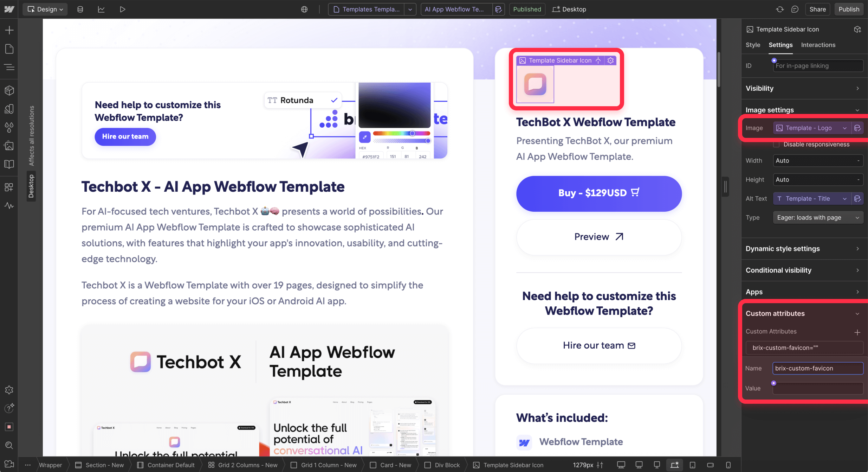Click the attribute Value input field
The image size is (868, 472).
pyautogui.click(x=818, y=388)
